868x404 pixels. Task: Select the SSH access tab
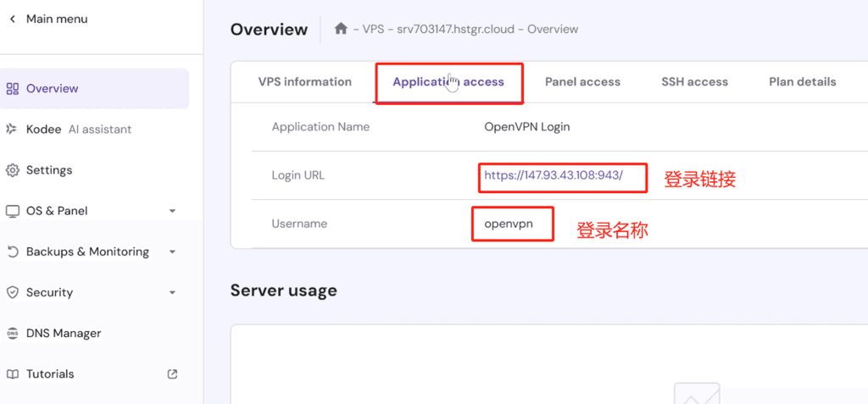694,82
